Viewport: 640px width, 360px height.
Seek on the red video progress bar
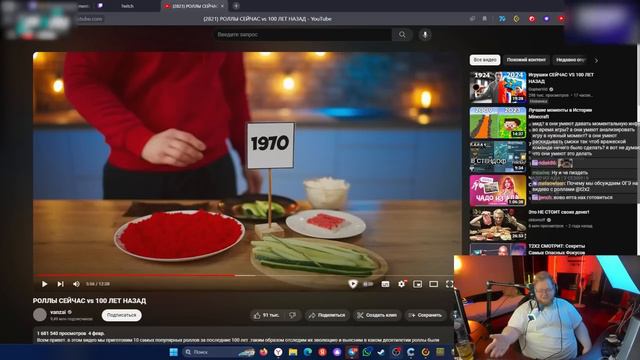point(134,276)
